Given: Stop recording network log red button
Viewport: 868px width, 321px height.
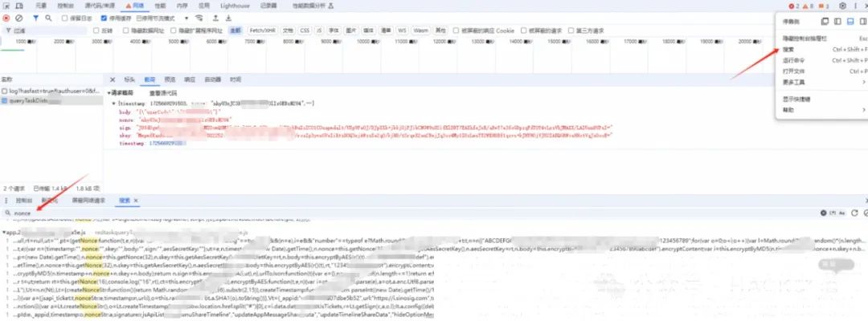Looking at the screenshot, I should click(x=6, y=18).
